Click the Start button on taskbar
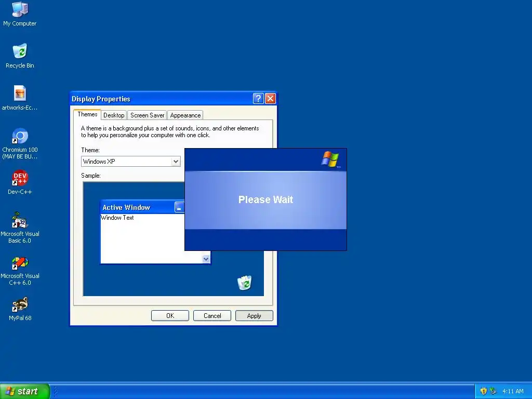This screenshot has width=532, height=399. [25, 391]
